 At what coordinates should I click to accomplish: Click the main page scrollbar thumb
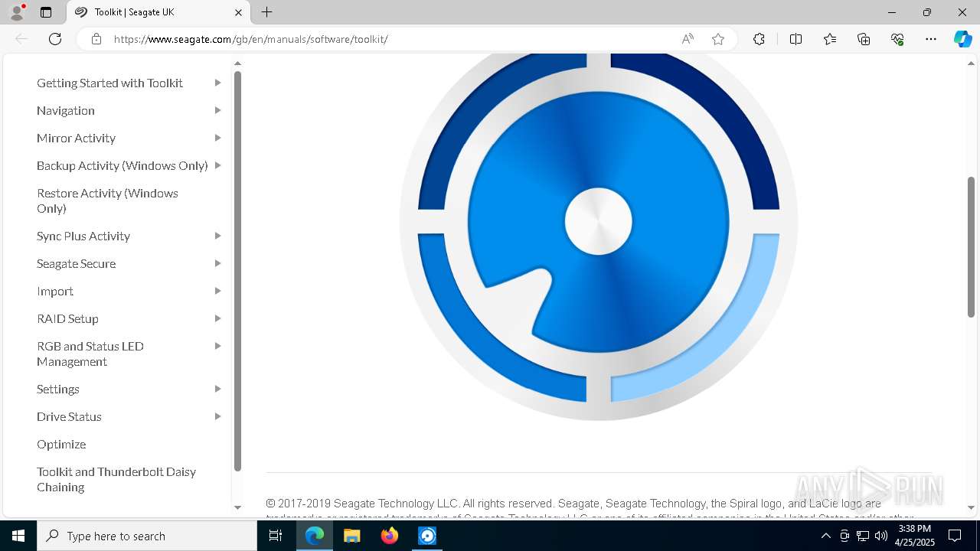tap(971, 246)
